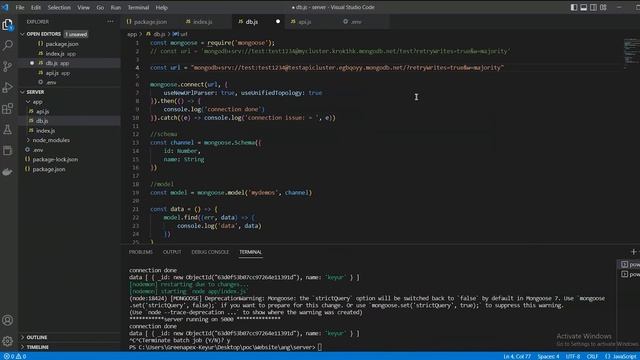
Task: Click errors and warnings status indicator
Action: click(x=15, y=356)
